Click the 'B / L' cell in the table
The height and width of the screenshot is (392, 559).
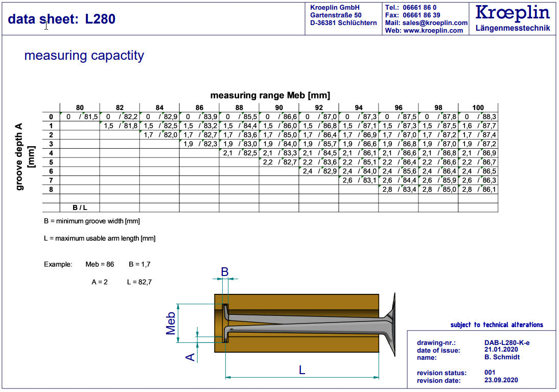(x=80, y=207)
